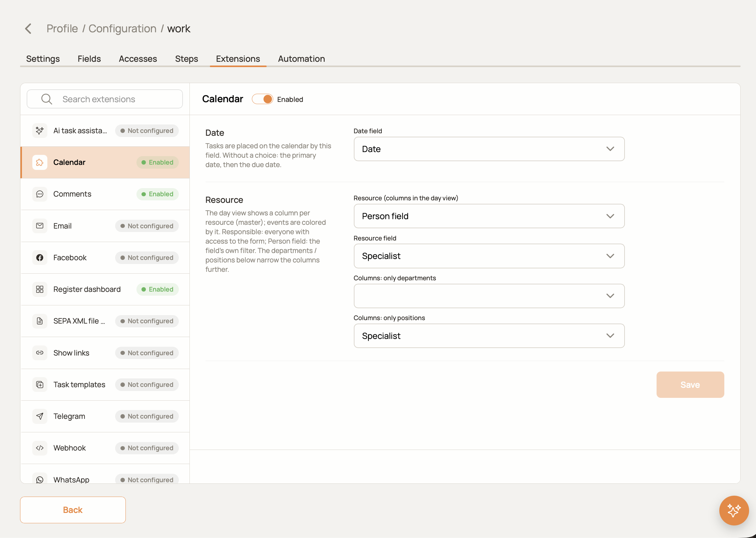
Task: Click the Calendar puzzle icon in the sidebar
Action: (40, 162)
